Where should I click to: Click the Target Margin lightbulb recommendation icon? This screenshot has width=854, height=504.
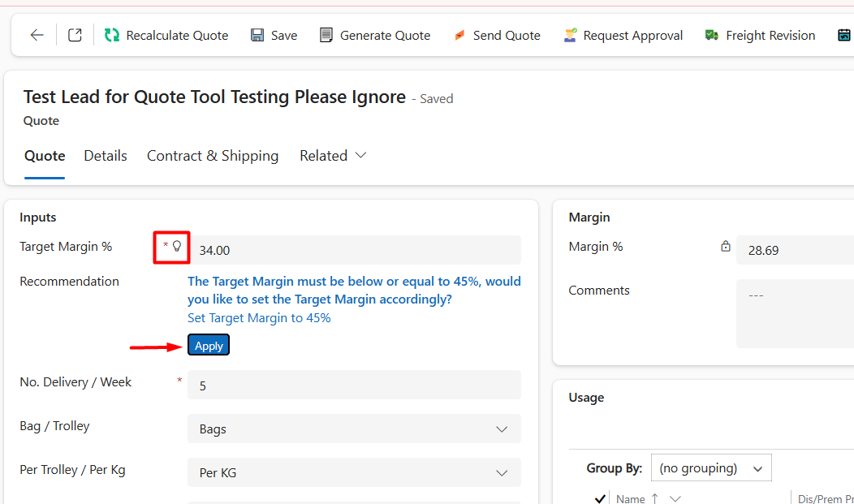click(176, 247)
